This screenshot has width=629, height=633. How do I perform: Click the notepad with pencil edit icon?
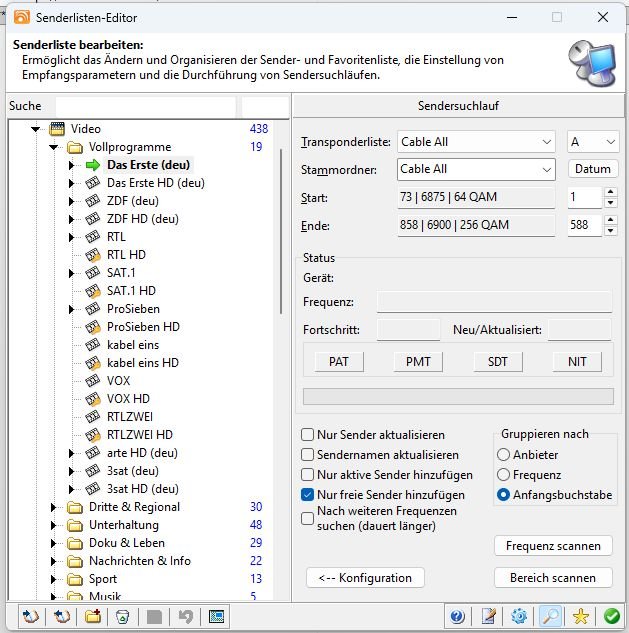pyautogui.click(x=489, y=616)
